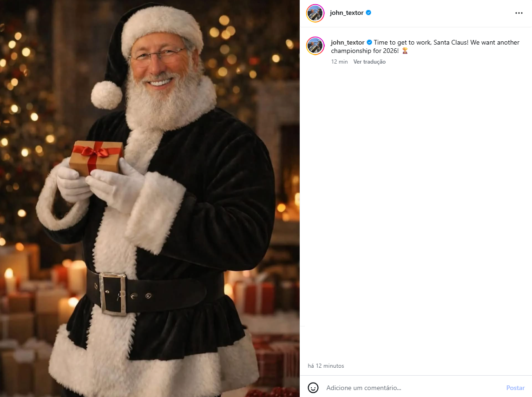The width and height of the screenshot is (532, 397).
Task: Open john_textor profile from the caption username
Action: click(x=348, y=42)
